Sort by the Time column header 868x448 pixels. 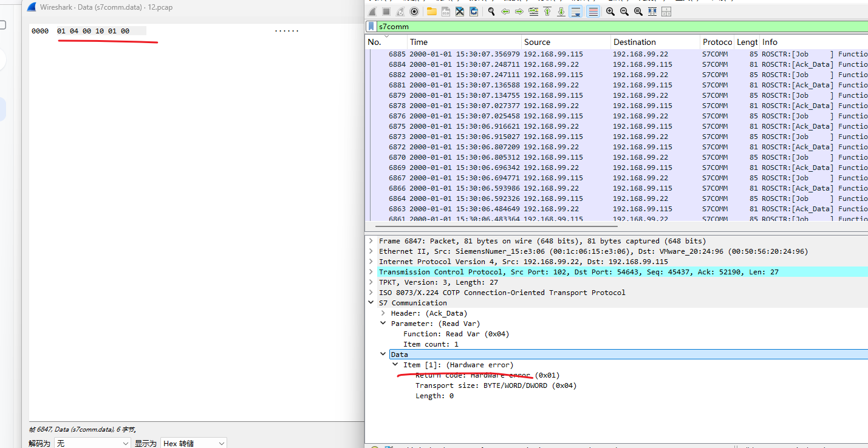click(x=465, y=42)
